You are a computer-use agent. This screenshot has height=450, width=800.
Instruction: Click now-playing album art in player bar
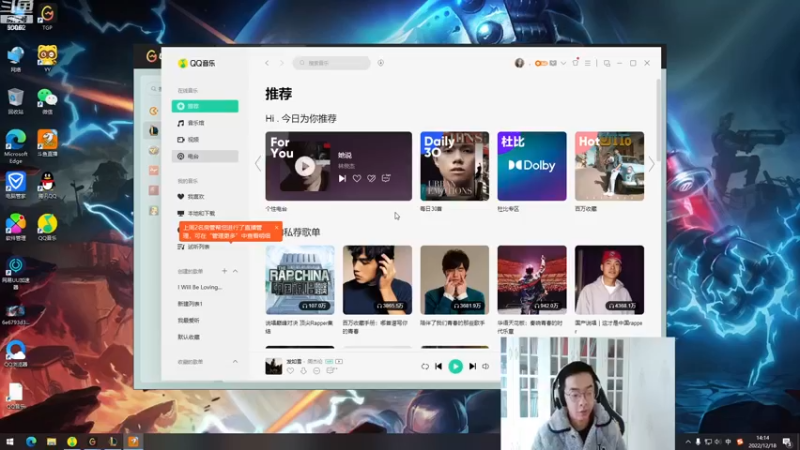[x=273, y=366]
